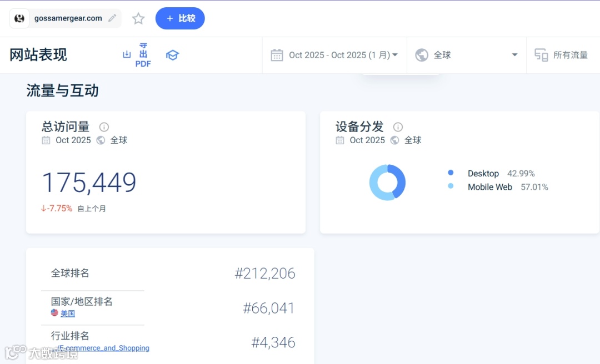Open the graduation cap learning icon
Viewport: 600px width, 364px height.
[x=172, y=55]
